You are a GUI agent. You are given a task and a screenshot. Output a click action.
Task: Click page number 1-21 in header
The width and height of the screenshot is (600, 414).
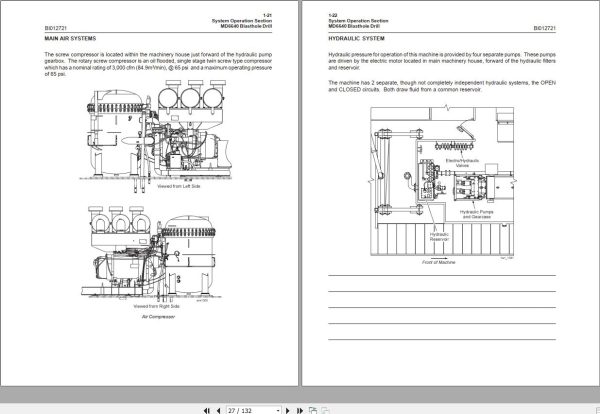click(267, 15)
